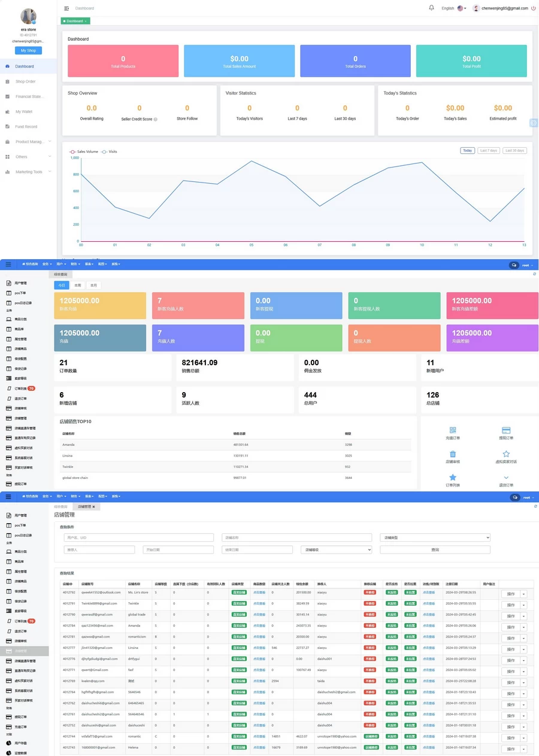Click the My Shop button
The height and width of the screenshot is (756, 539).
point(28,50)
